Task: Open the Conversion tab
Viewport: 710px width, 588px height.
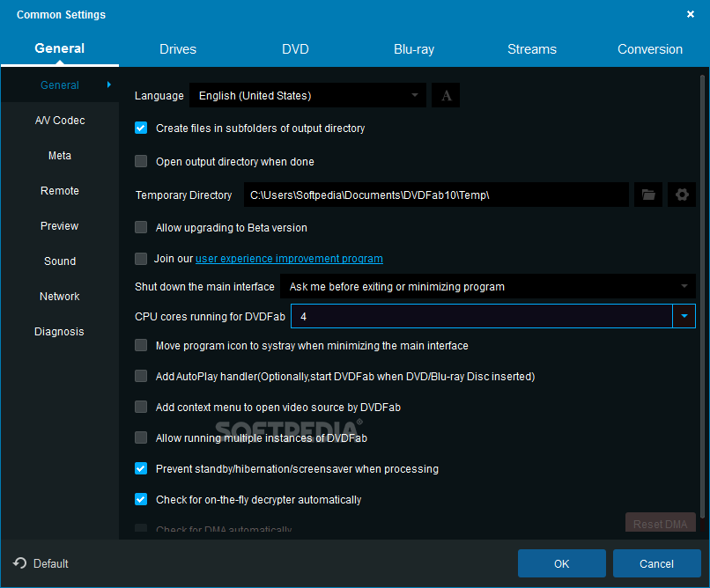Action: click(x=650, y=49)
